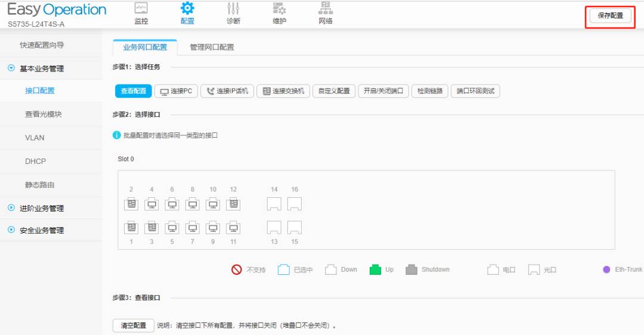644x335 pixels.
Task: Click the 保存配置 button
Action: point(611,15)
